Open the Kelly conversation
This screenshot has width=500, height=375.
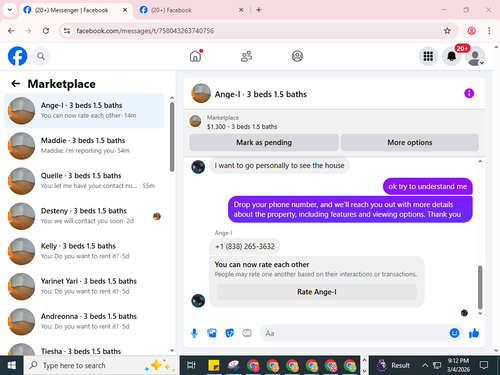84,251
